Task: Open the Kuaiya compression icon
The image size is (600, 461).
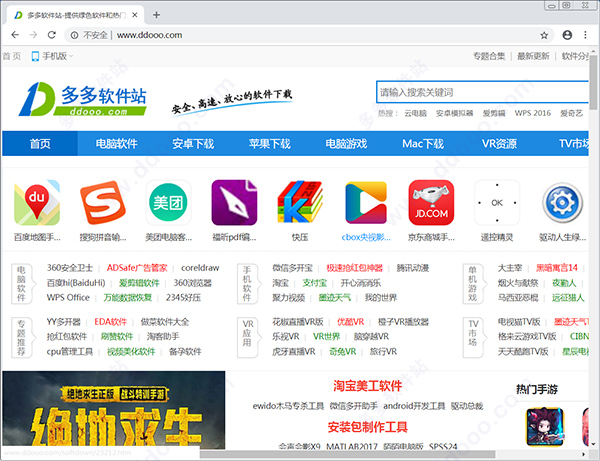Action: (300, 202)
